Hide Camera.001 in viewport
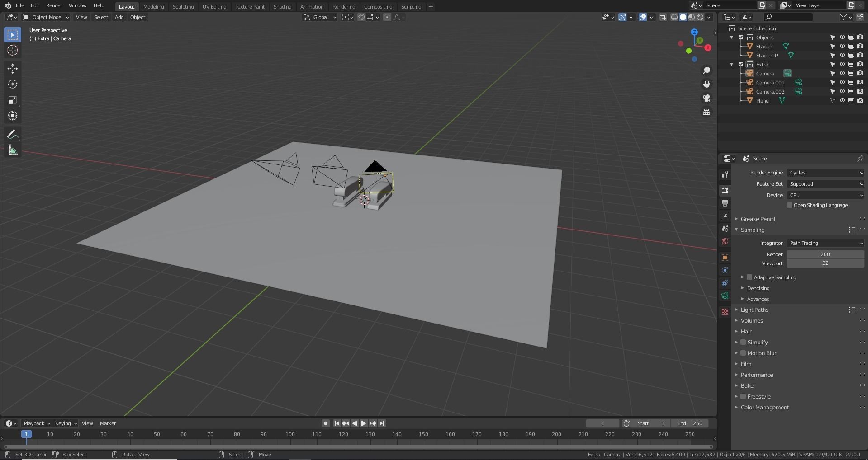The image size is (868, 460). 842,82
